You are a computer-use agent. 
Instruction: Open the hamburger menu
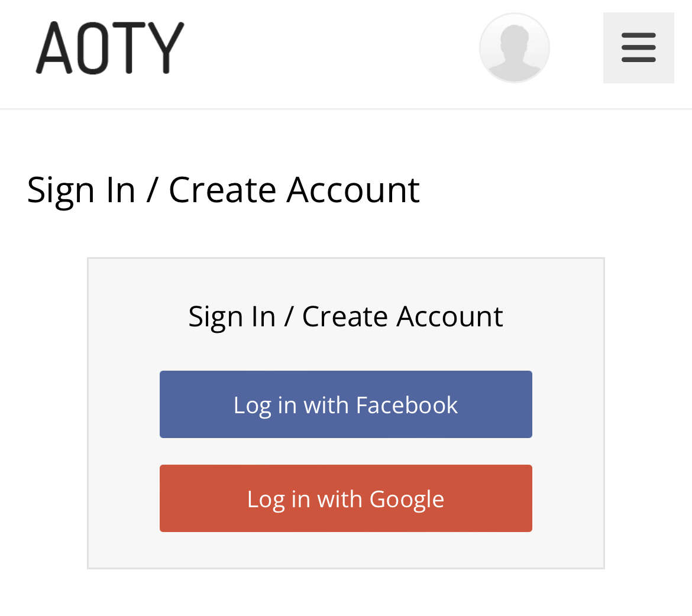[x=638, y=47]
